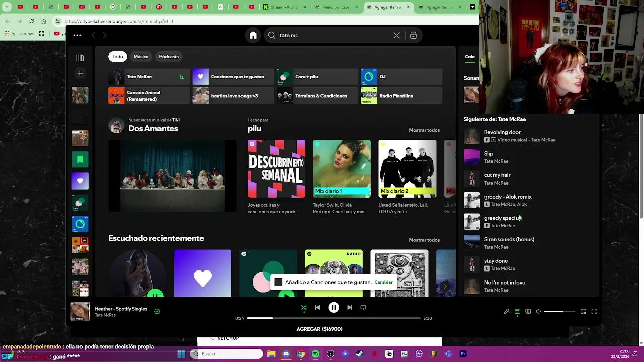Open Spotify three-dot menu
The image size is (644, 362).
click(77, 35)
